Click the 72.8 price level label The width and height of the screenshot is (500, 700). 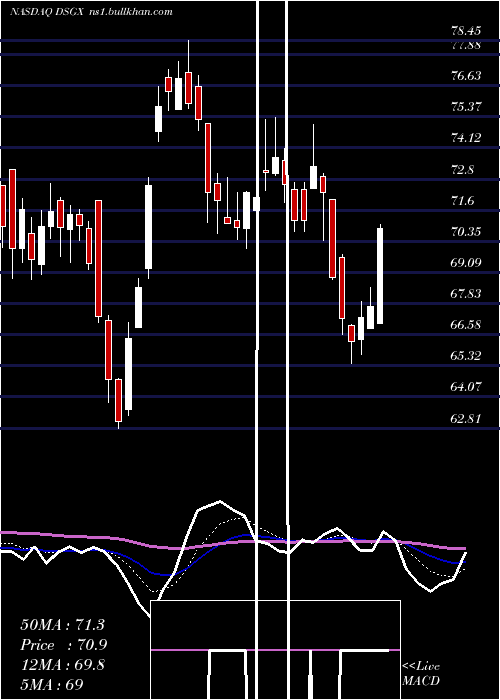(463, 170)
